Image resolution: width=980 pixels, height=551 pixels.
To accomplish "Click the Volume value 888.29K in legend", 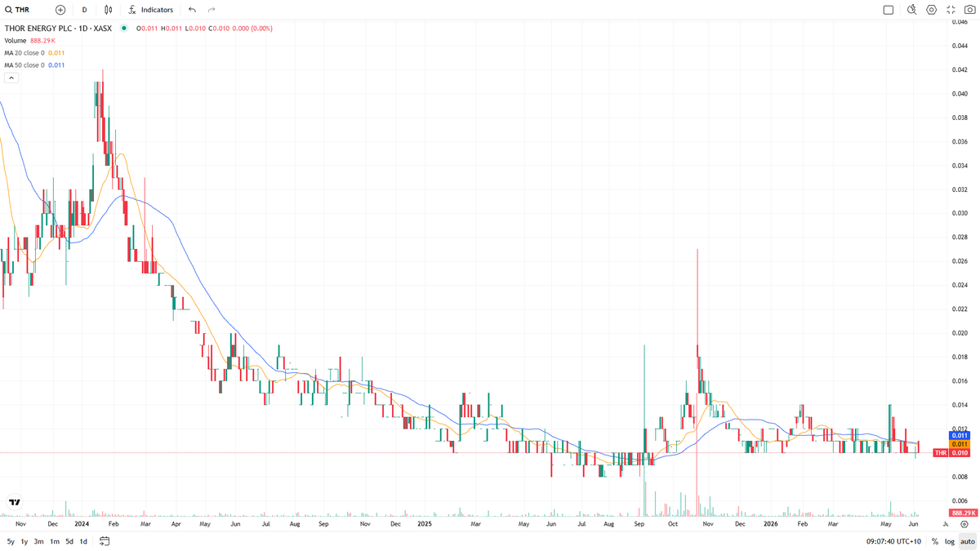I will coord(42,40).
